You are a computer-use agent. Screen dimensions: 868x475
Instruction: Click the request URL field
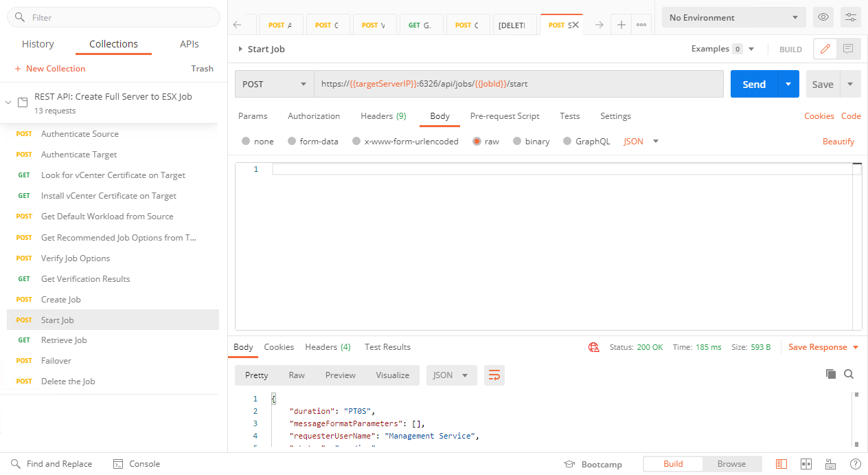(519, 84)
